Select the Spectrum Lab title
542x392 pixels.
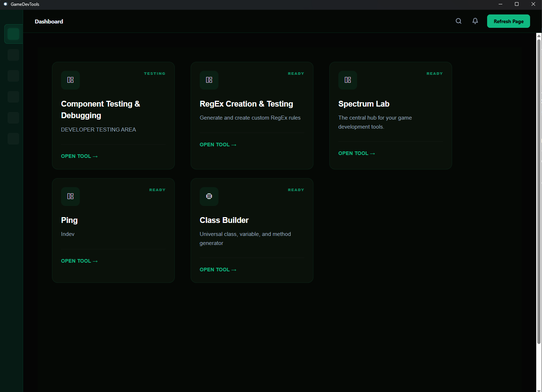(364, 104)
